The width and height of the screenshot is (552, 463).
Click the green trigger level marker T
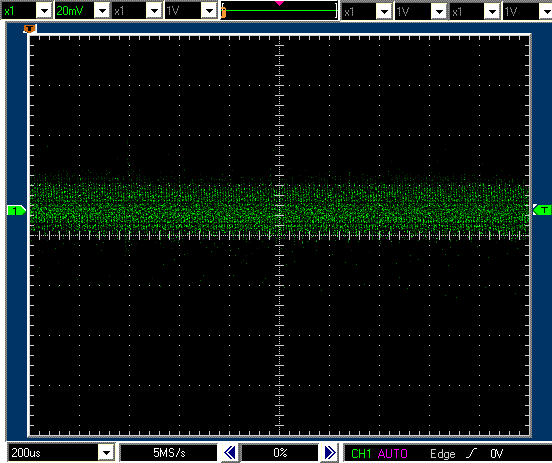tap(542, 210)
